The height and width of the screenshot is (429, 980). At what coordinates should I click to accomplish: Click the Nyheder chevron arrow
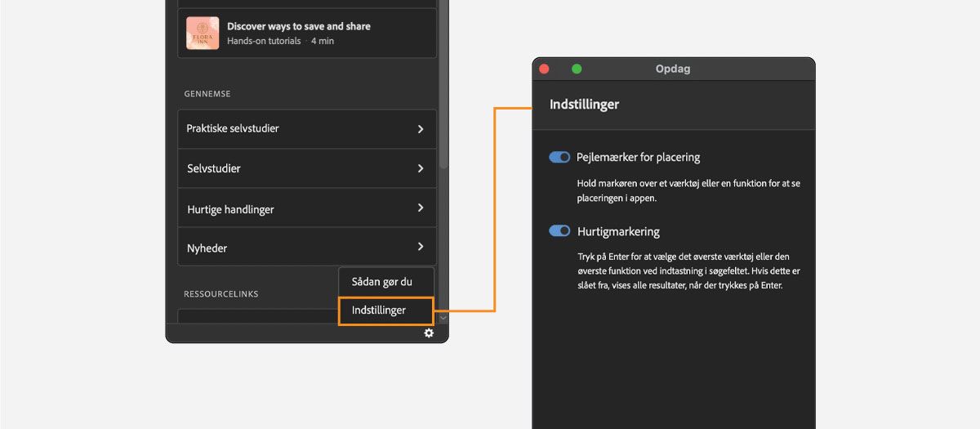pos(421,247)
